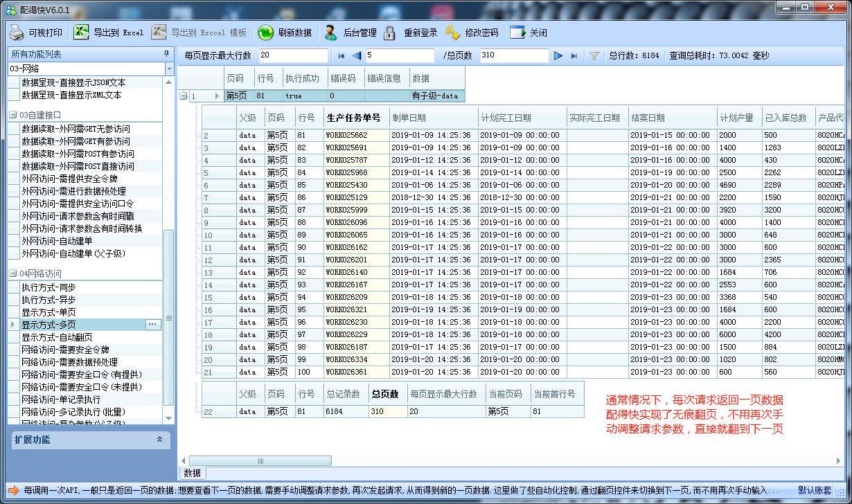Select 显示方式-自动翻页 in the list
852x504 pixels.
57,337
